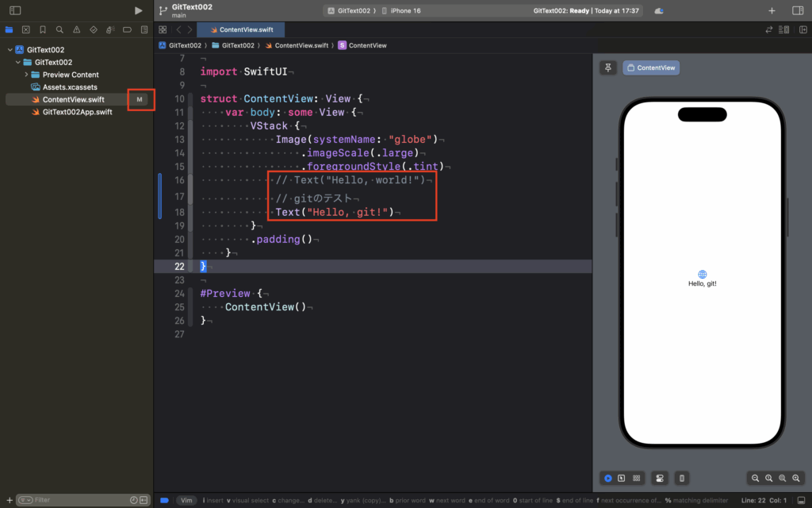This screenshot has height=508, width=812.
Task: Open the Issue navigator warning icon
Action: (x=77, y=29)
